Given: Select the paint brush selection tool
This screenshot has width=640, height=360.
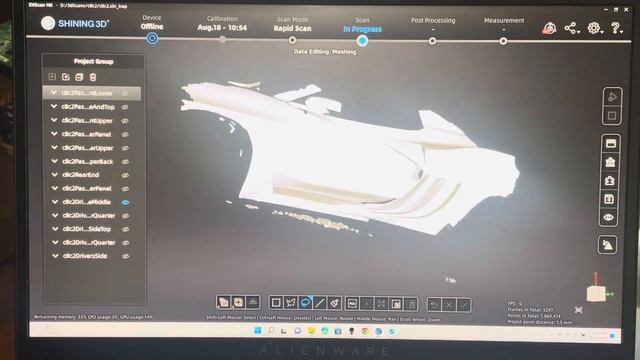Looking at the screenshot, I should (x=334, y=303).
